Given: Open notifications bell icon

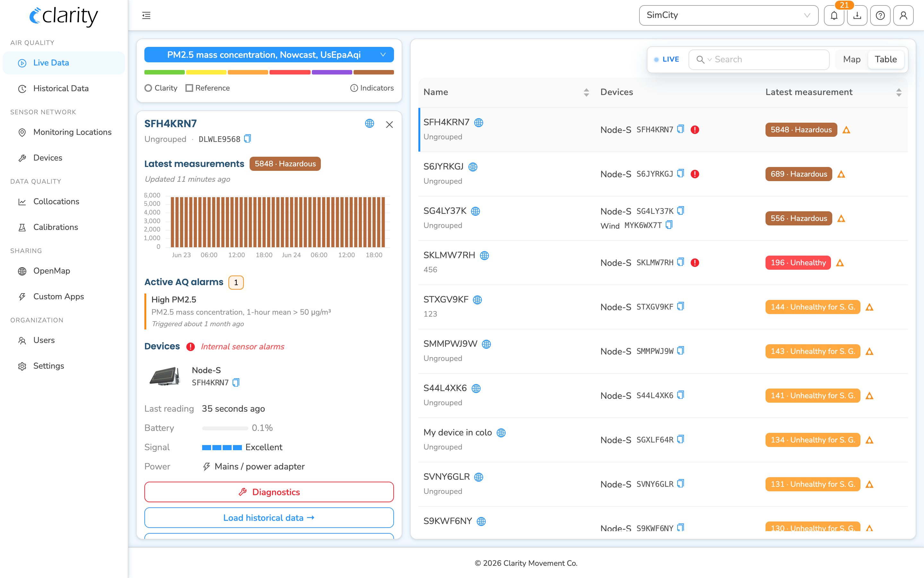Looking at the screenshot, I should [834, 15].
